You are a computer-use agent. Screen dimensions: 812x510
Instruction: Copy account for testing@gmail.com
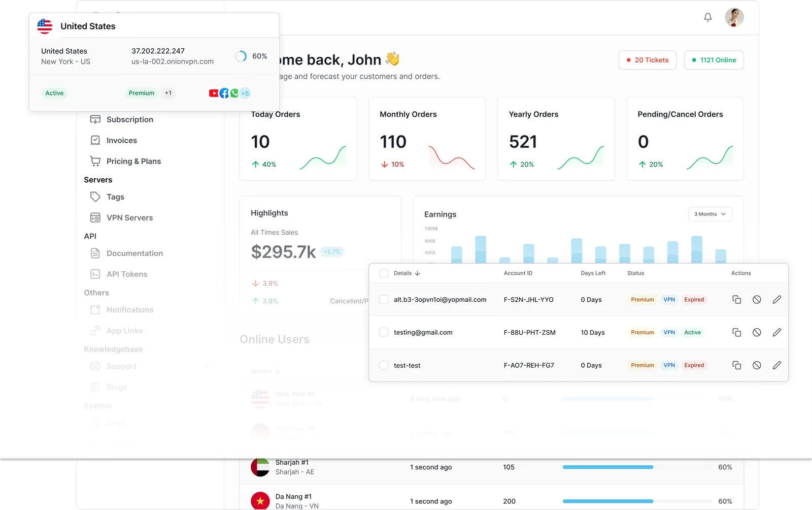pyautogui.click(x=736, y=332)
